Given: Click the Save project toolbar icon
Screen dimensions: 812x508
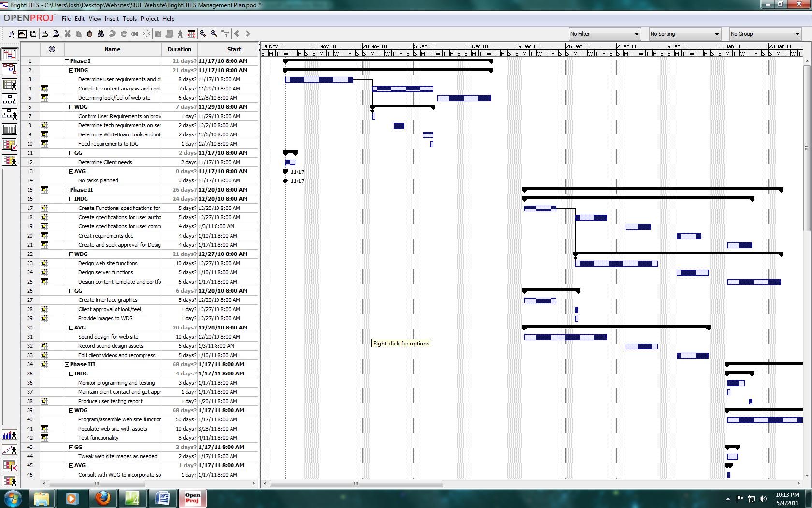Looking at the screenshot, I should tap(33, 34).
